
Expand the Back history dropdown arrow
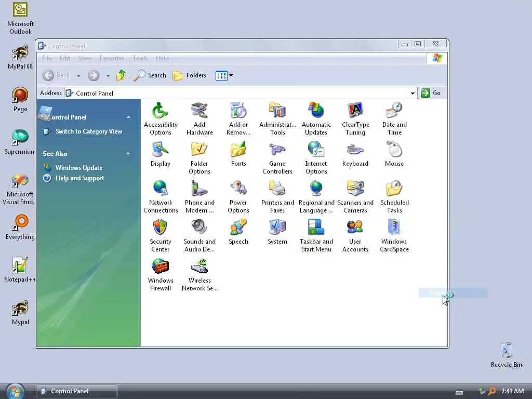[x=78, y=76]
